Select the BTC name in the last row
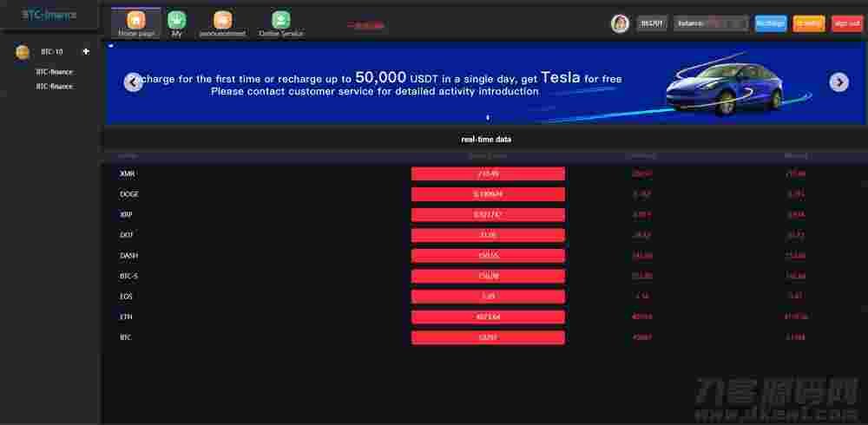 tap(126, 337)
